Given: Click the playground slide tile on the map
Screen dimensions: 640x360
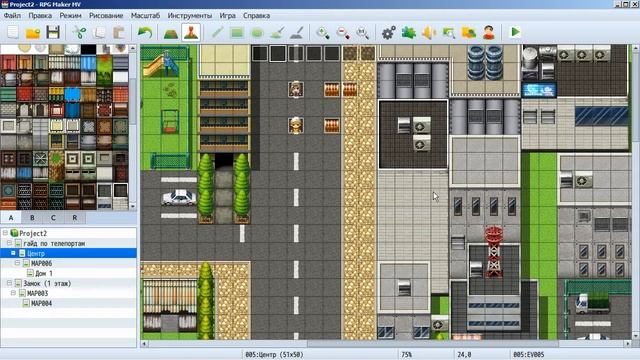Looking at the screenshot, I should (161, 64).
